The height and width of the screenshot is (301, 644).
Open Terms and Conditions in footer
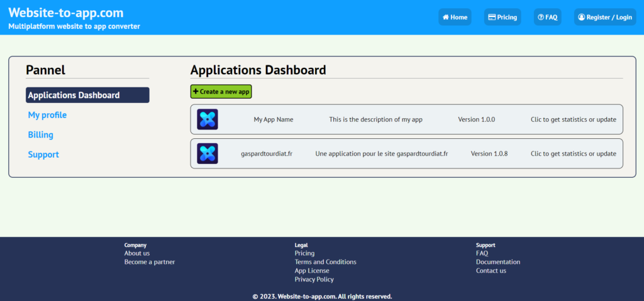(x=325, y=262)
